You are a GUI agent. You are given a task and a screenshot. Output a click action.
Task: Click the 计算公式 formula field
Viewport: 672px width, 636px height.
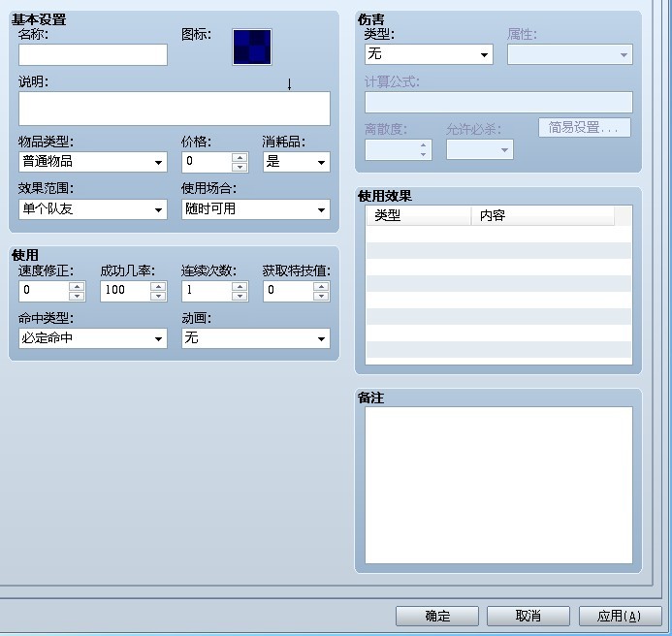(x=498, y=102)
